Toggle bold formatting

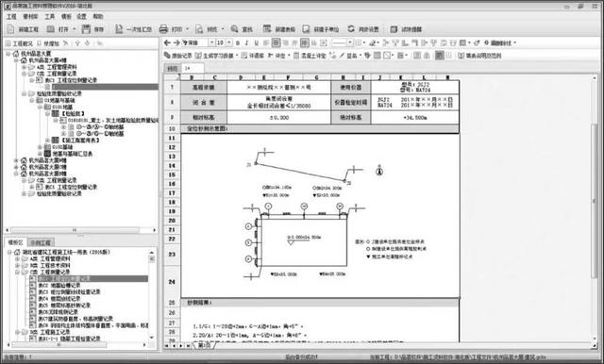(x=238, y=42)
